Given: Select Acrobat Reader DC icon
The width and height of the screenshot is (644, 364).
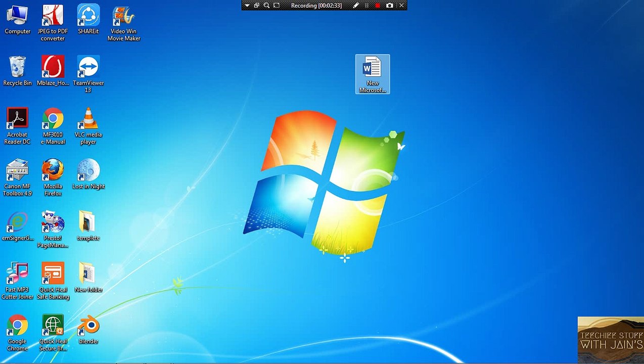Looking at the screenshot, I should click(17, 126).
